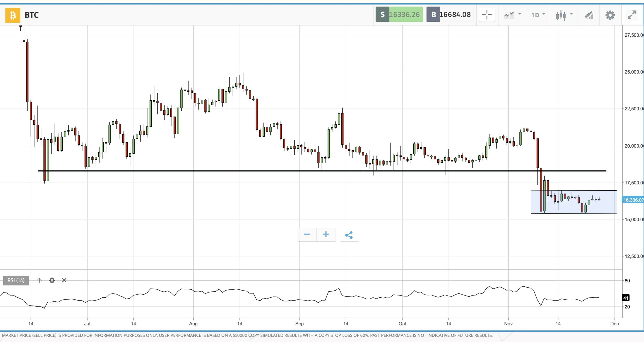Click the Buy button at 16684.08
Viewport: 644px width, 342px height.
point(450,15)
